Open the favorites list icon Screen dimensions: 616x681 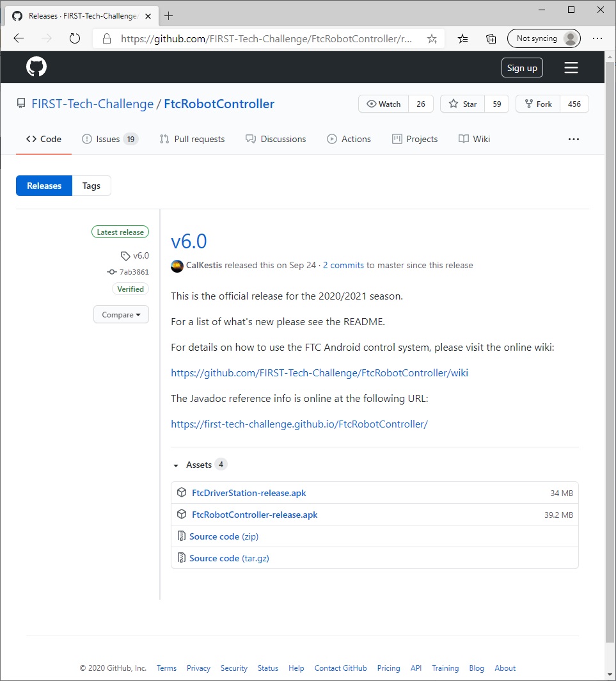[x=462, y=38]
